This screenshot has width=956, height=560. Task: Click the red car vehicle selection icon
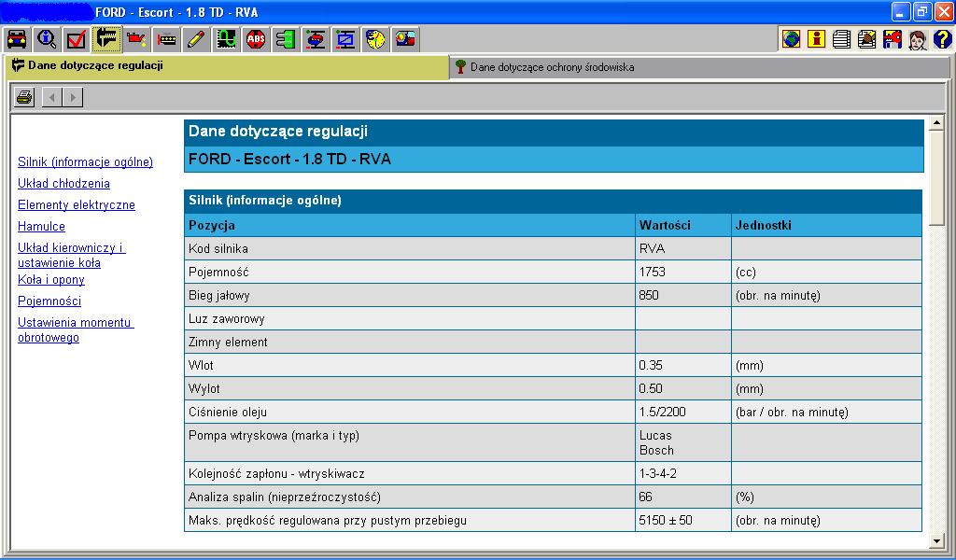(17, 39)
